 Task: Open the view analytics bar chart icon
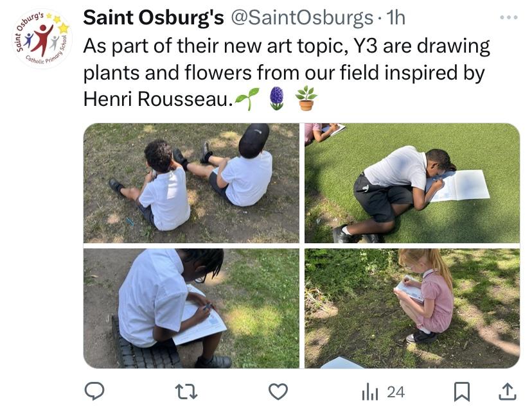(x=369, y=391)
